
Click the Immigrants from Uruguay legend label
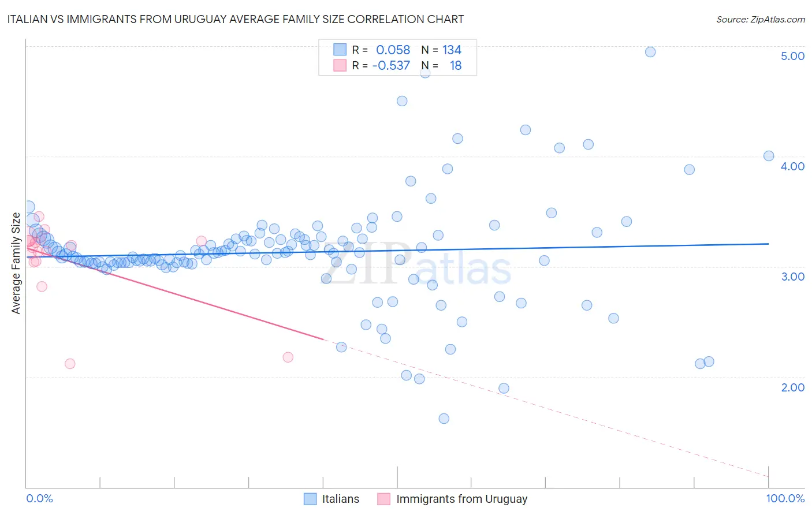pos(462,499)
